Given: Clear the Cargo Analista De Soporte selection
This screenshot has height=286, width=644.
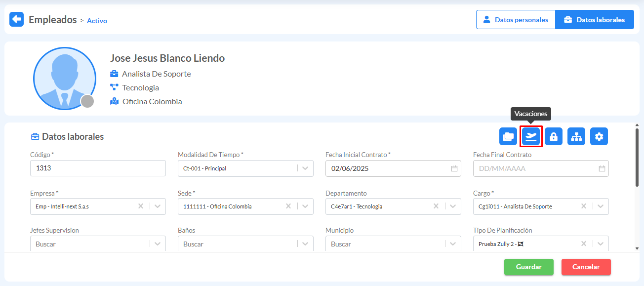Looking at the screenshot, I should [x=584, y=206].
